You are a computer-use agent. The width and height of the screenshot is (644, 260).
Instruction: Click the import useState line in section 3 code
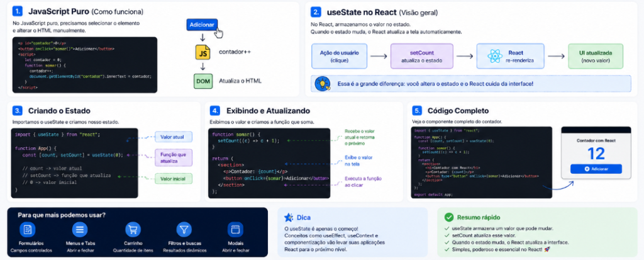tap(57, 135)
